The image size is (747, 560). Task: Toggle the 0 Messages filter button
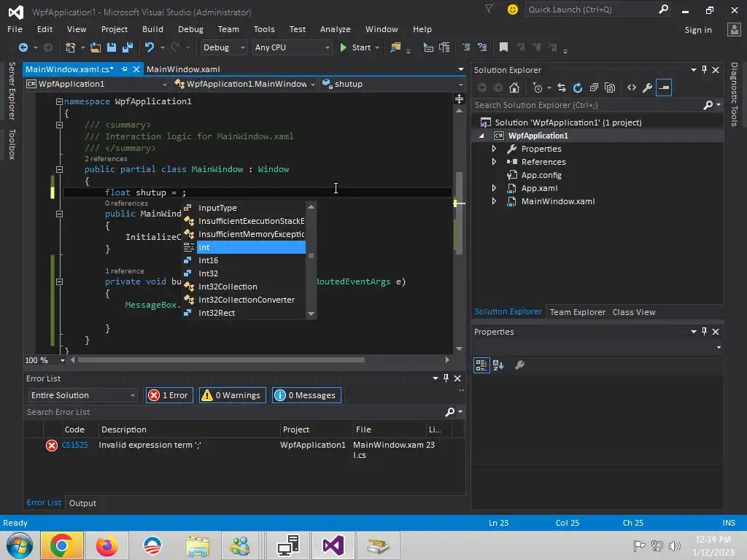[x=306, y=395]
